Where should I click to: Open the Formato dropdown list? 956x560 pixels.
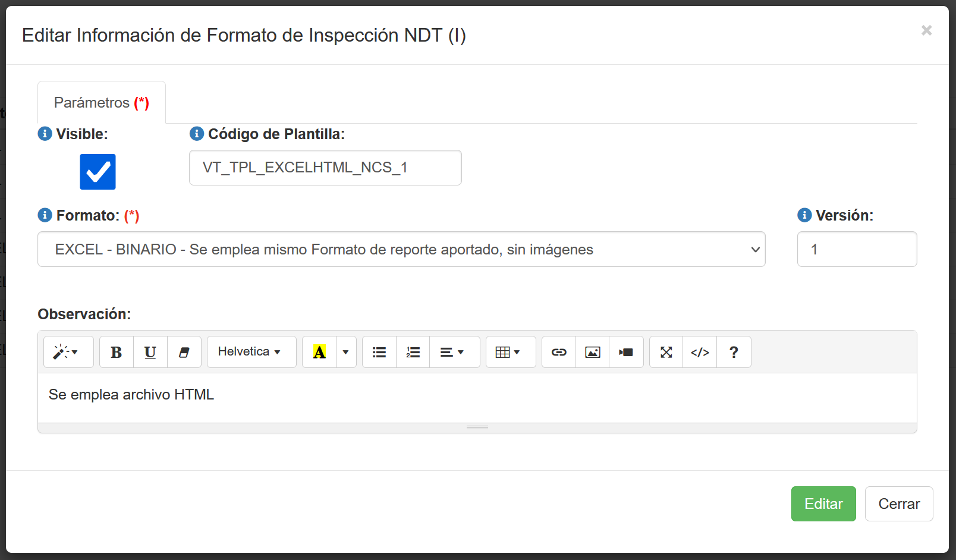click(x=401, y=250)
